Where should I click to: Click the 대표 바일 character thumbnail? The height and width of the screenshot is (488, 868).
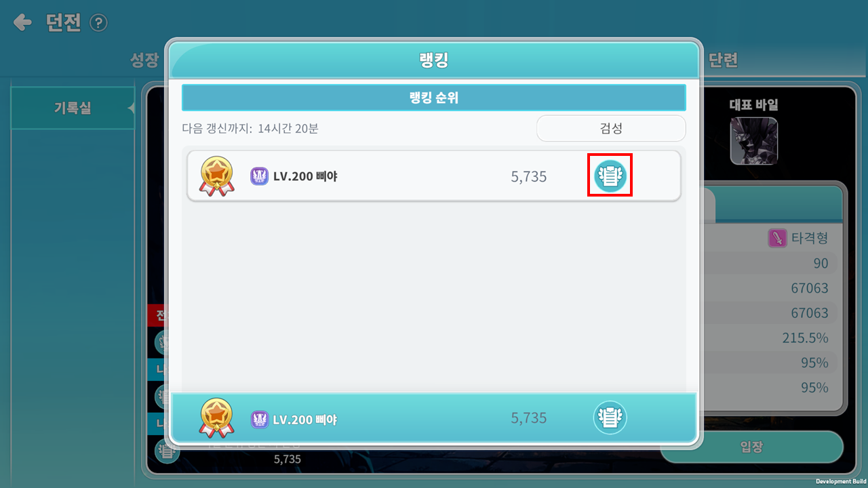coord(754,141)
